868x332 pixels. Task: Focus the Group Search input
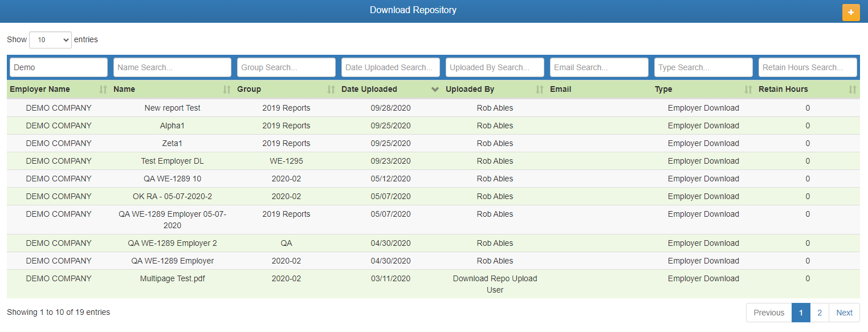tap(286, 67)
